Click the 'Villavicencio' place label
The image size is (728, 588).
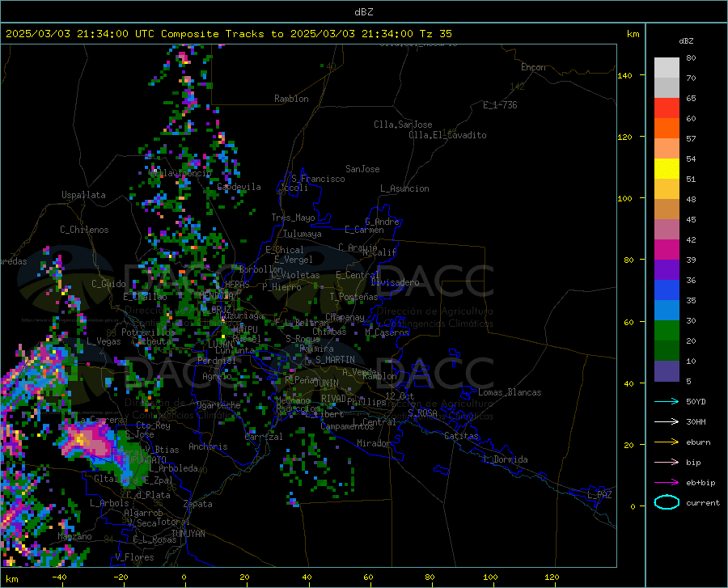180,173
